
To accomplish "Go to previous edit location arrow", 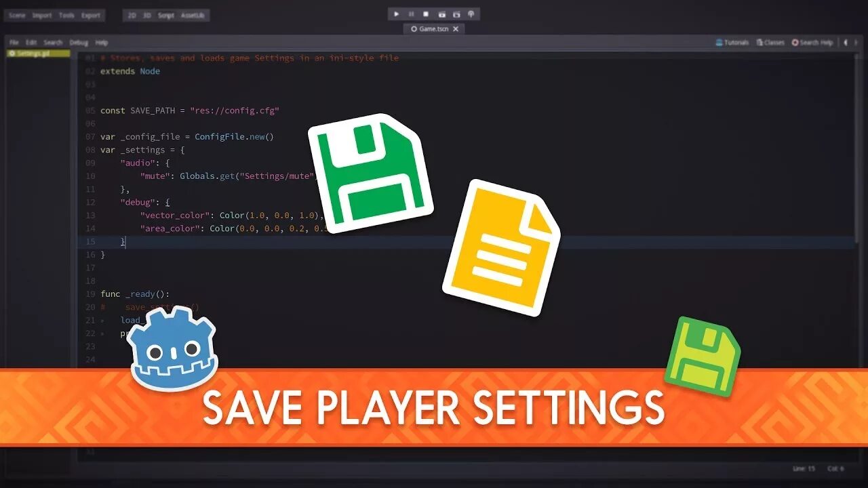I will (846, 42).
